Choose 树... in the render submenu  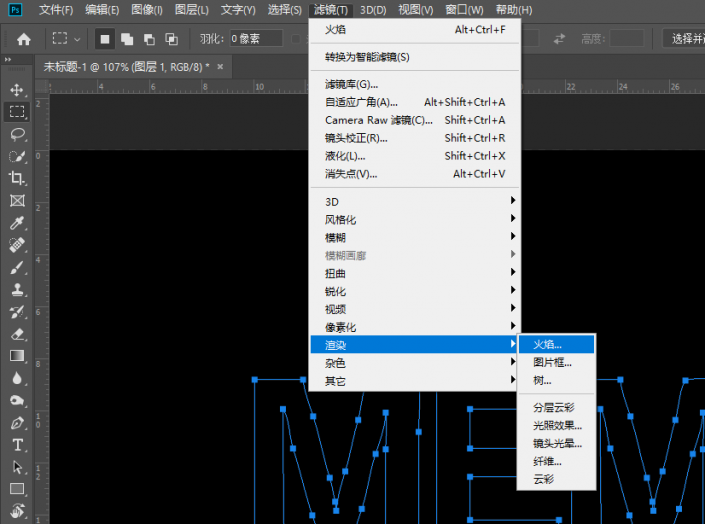click(557, 381)
